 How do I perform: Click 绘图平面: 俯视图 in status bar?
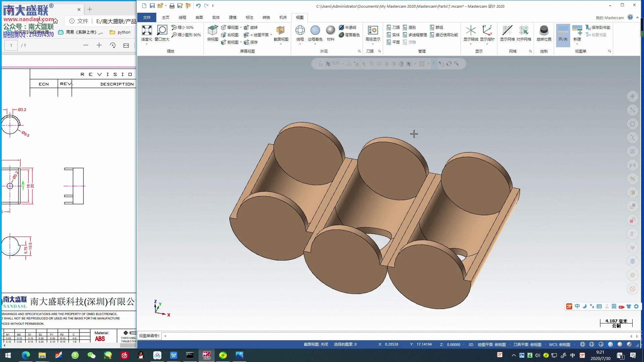pyautogui.click(x=492, y=345)
